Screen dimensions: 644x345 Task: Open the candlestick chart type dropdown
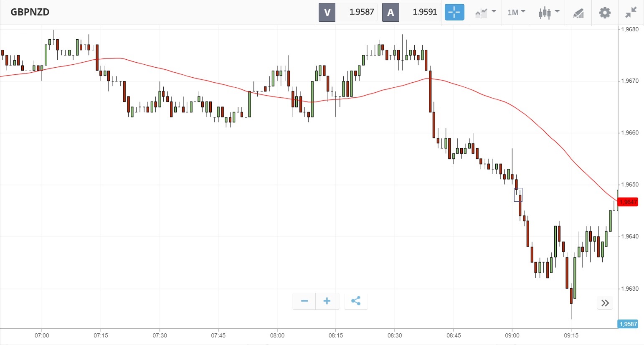coord(548,13)
